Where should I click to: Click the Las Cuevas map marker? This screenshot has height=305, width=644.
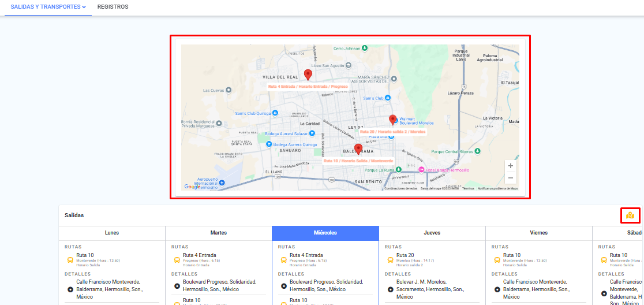pyautogui.click(x=229, y=90)
